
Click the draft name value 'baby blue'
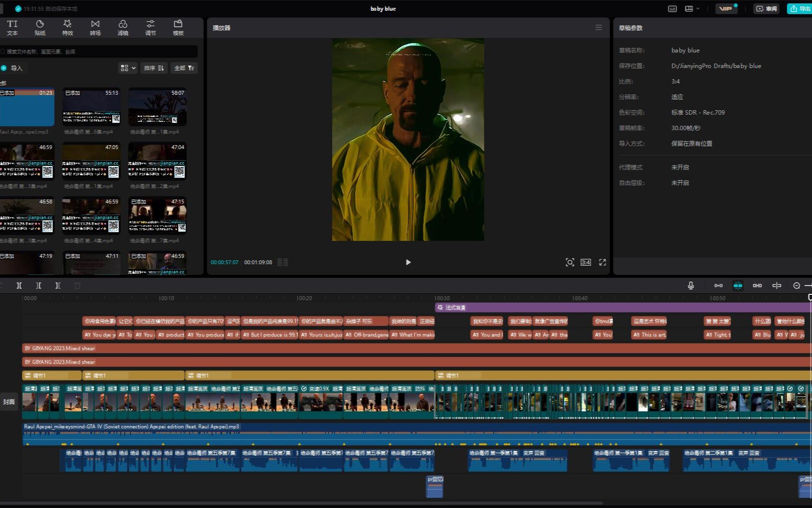[685, 50]
